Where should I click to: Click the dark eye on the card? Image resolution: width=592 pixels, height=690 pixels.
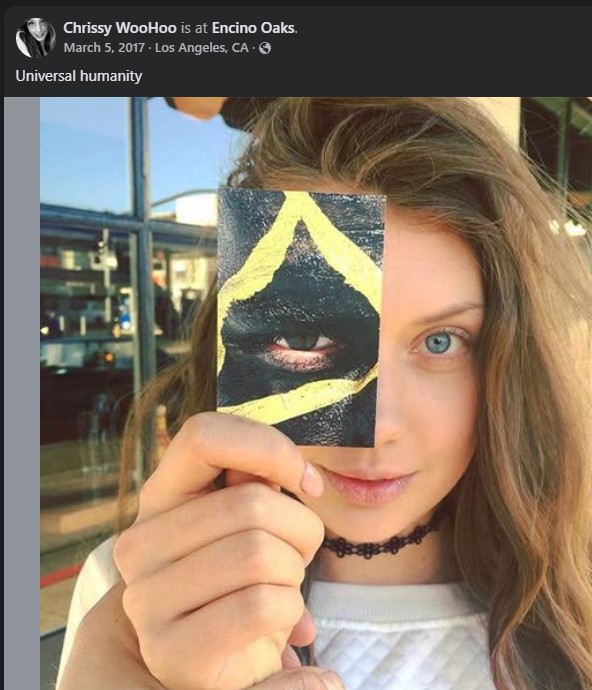pyautogui.click(x=304, y=342)
